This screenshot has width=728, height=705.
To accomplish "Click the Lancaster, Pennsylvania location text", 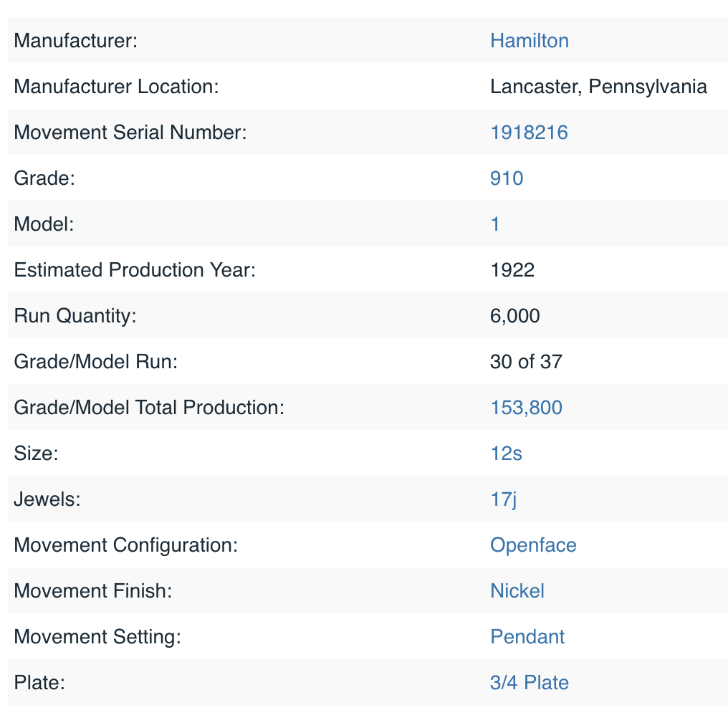I will 598,87.
